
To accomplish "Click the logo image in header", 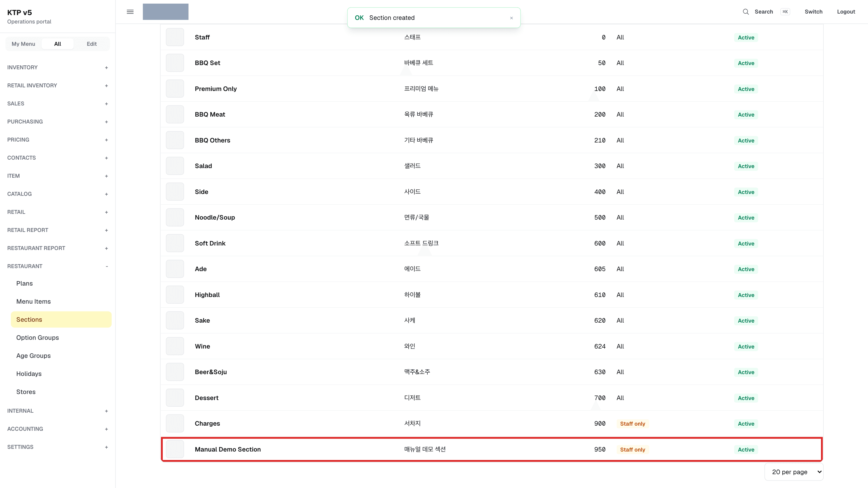I will click(x=165, y=12).
